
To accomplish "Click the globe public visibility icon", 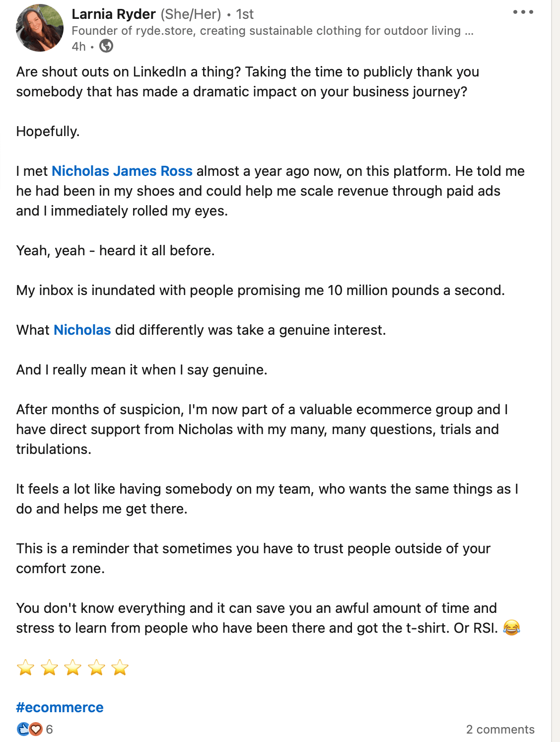I will coord(106,46).
